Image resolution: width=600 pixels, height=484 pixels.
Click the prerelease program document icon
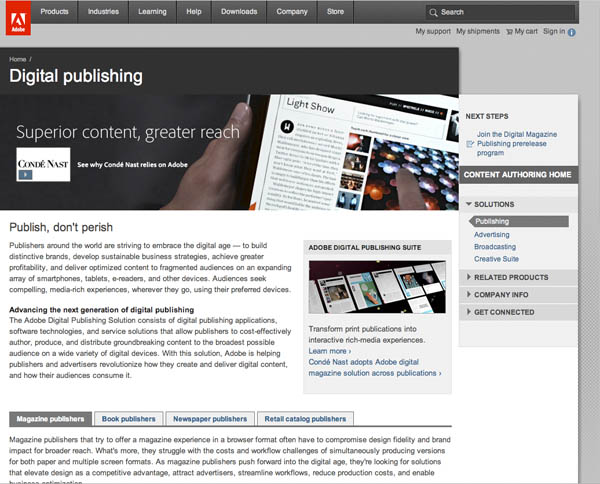point(470,143)
